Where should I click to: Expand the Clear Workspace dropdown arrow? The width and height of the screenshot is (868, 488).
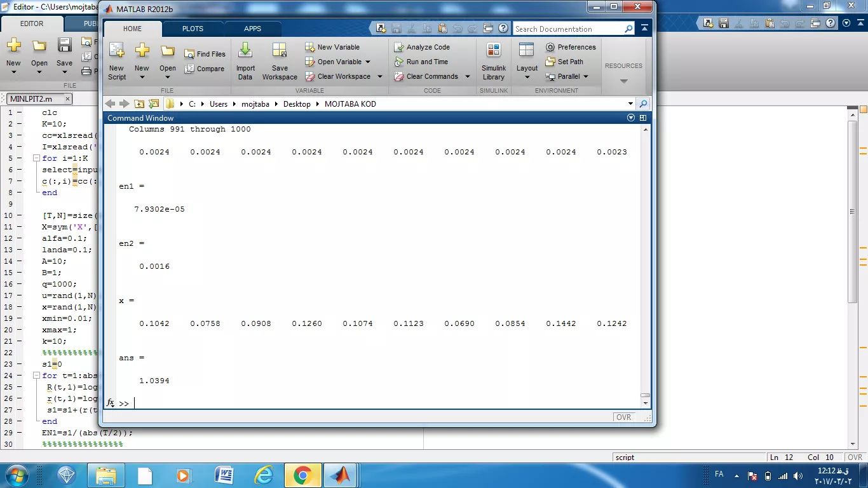point(380,76)
